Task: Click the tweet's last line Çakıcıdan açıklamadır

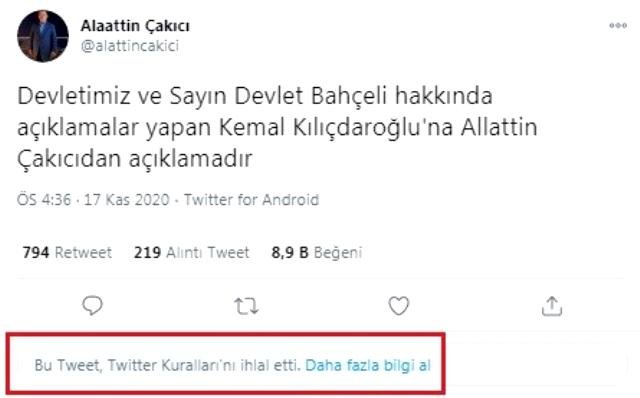Action: click(x=135, y=159)
